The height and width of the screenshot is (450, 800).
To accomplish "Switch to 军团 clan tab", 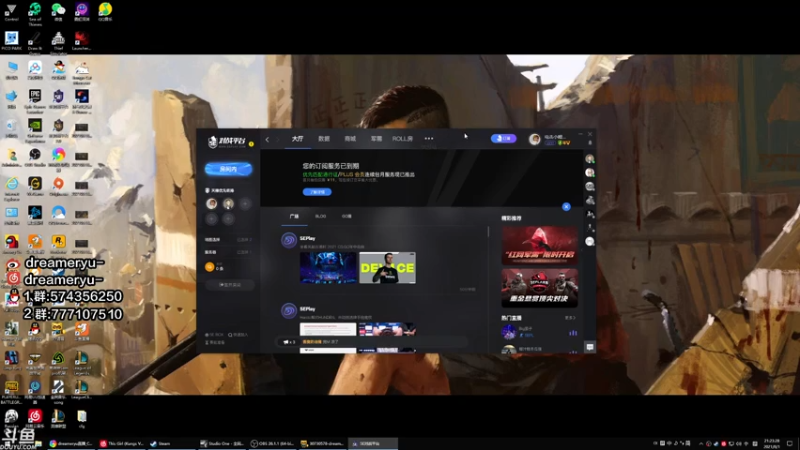I will point(377,139).
